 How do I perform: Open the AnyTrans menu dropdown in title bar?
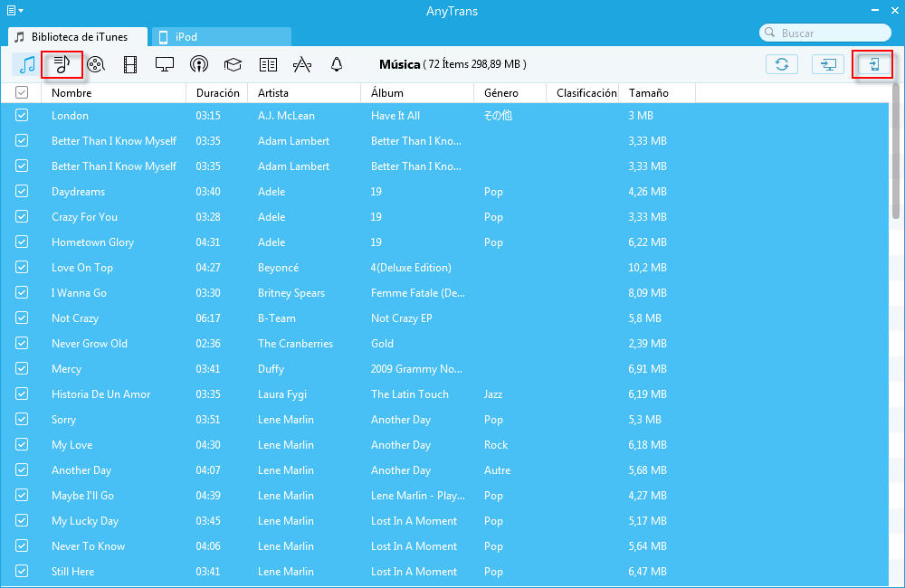click(15, 10)
